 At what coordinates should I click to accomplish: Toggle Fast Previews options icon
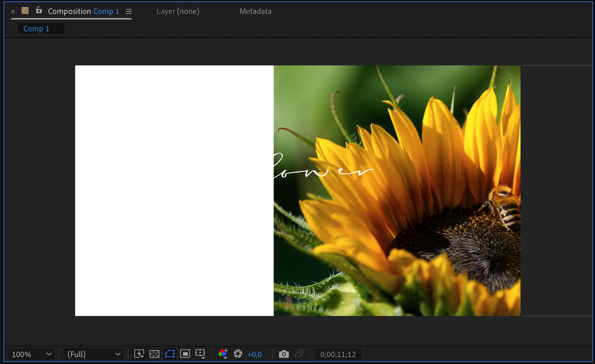[139, 354]
